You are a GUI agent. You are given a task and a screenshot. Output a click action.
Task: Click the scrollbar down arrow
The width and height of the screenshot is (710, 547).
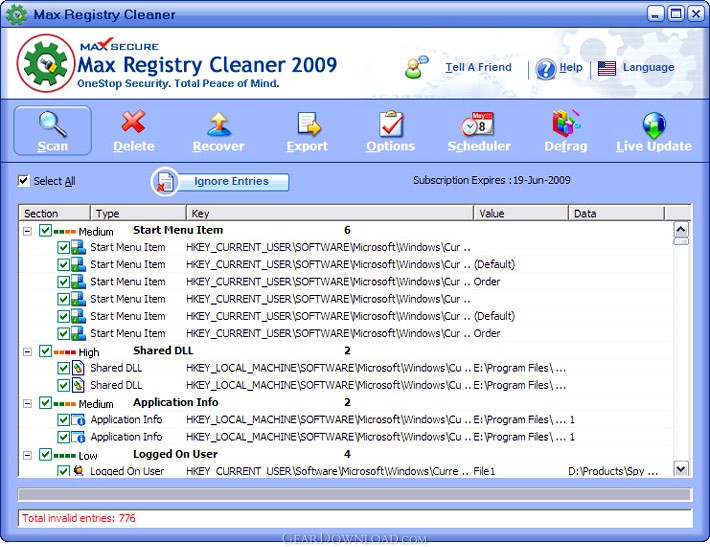click(681, 469)
